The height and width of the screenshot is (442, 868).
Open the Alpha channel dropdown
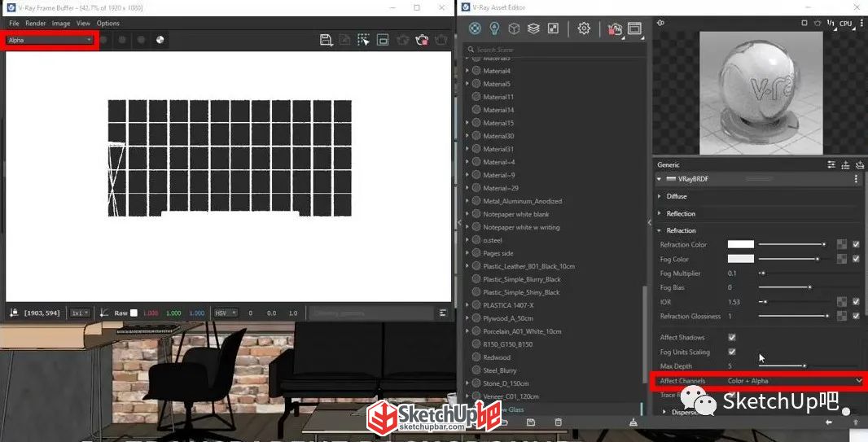click(x=50, y=40)
